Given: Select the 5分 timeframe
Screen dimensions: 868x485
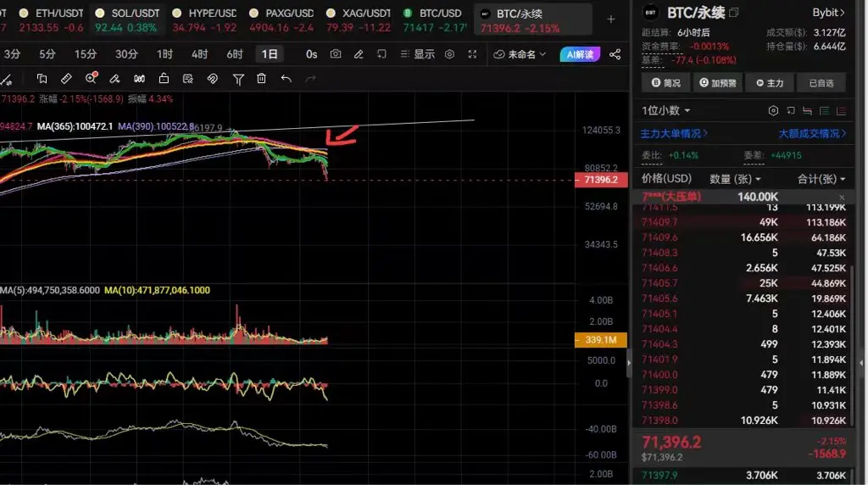Looking at the screenshot, I should (x=47, y=53).
